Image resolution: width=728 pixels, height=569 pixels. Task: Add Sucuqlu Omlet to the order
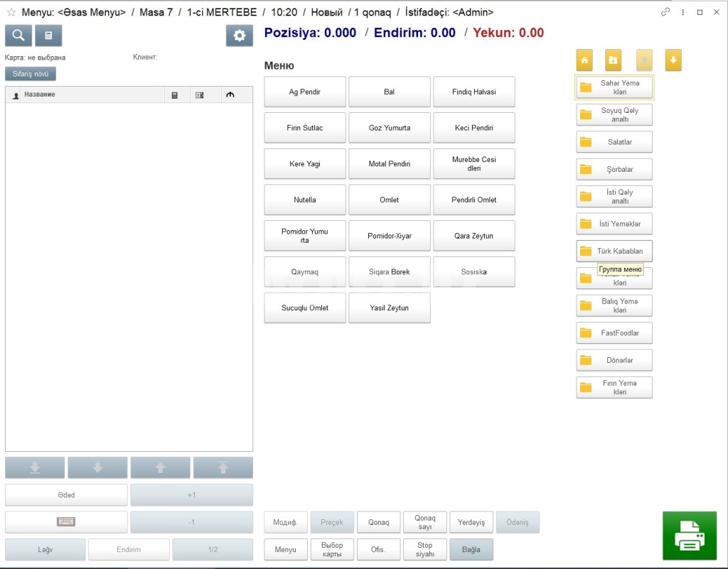(x=305, y=308)
